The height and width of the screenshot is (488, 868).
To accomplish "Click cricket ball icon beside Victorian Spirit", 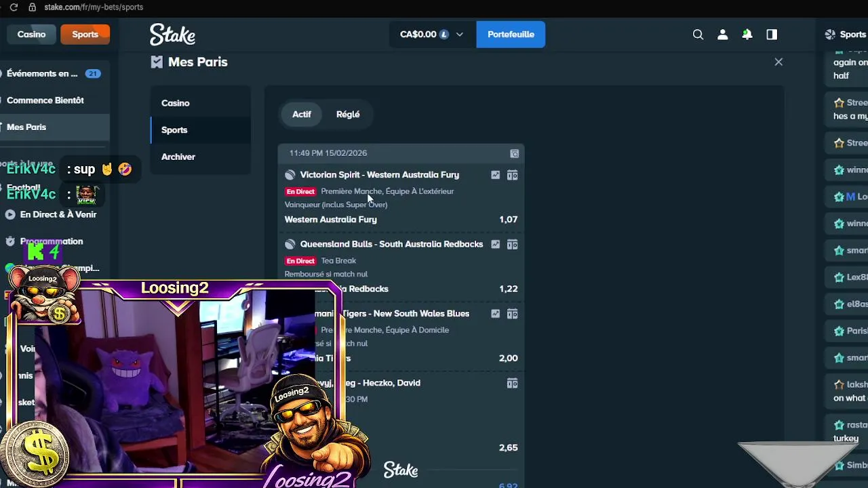I will tap(290, 175).
